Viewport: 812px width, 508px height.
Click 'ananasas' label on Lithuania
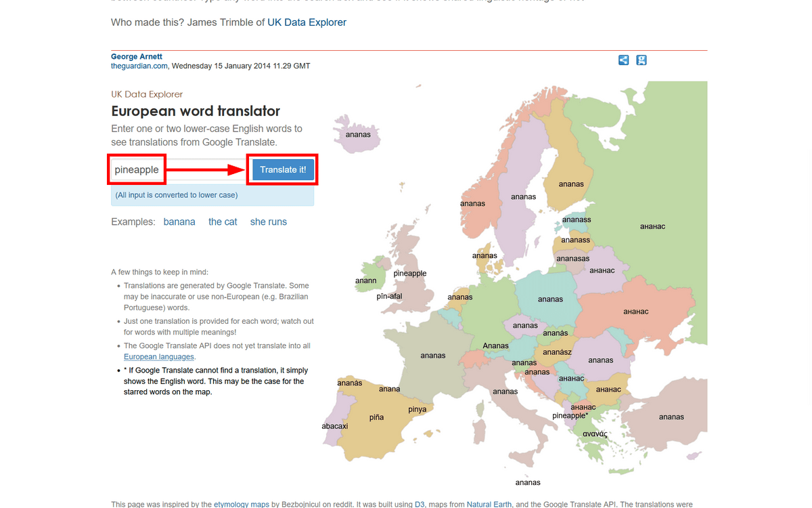tap(573, 259)
